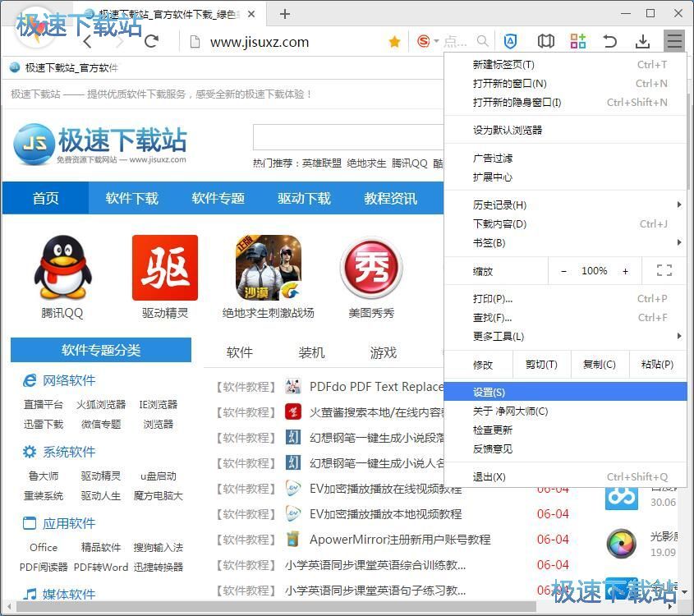Click 复制(C) in the edit row
The width and height of the screenshot is (694, 616).
tap(600, 364)
